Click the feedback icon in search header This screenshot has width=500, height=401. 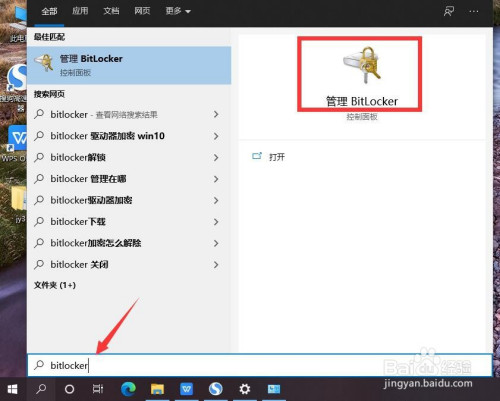click(449, 11)
